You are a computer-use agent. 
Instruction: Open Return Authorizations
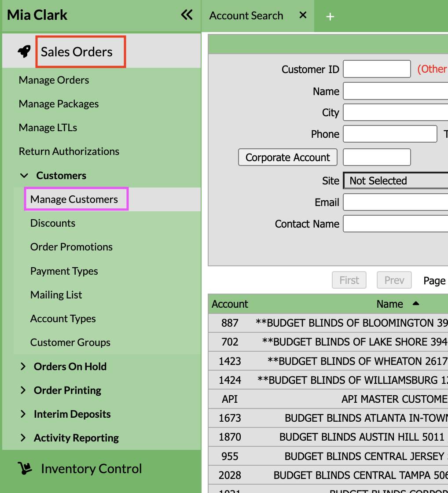click(69, 151)
